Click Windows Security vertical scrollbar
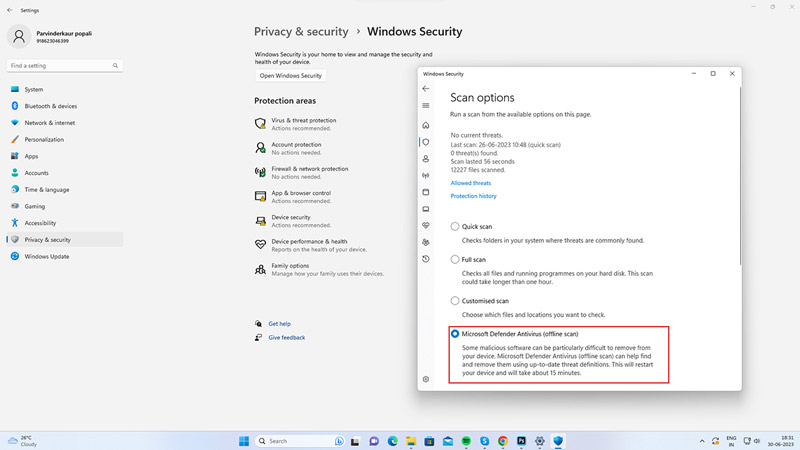Screen dimensions: 800x450 (740, 176)
